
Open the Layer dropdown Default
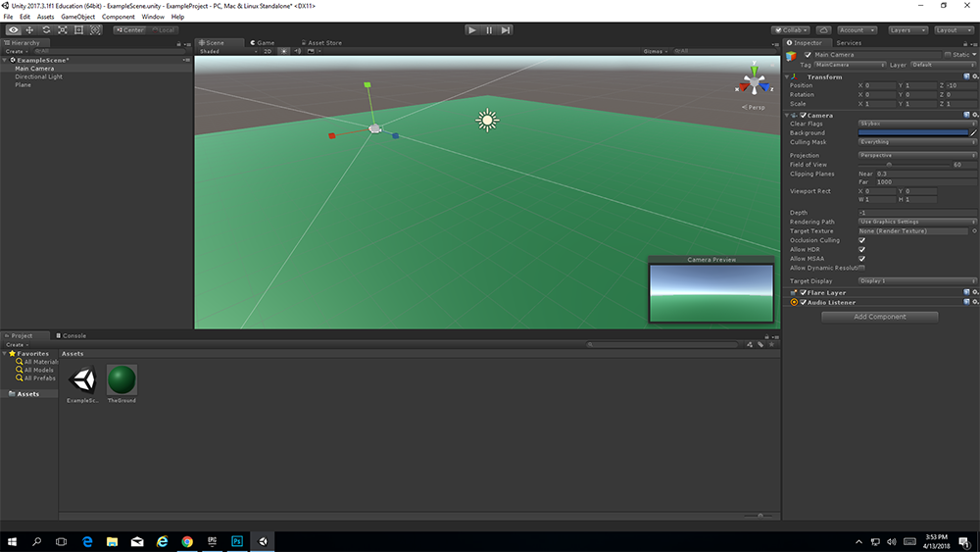pos(943,65)
